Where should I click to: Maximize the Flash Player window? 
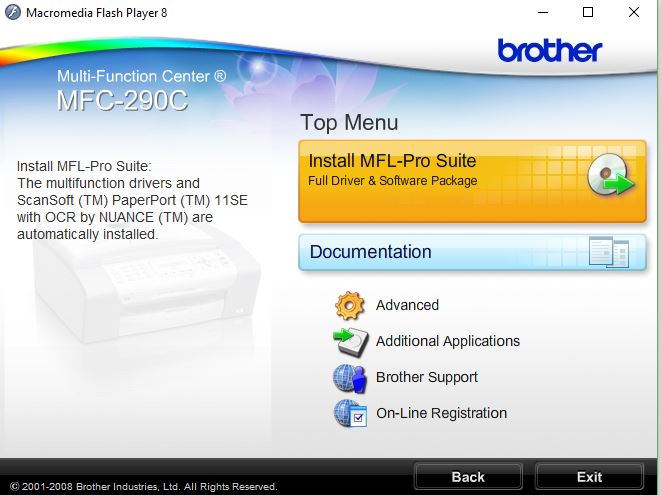(588, 12)
